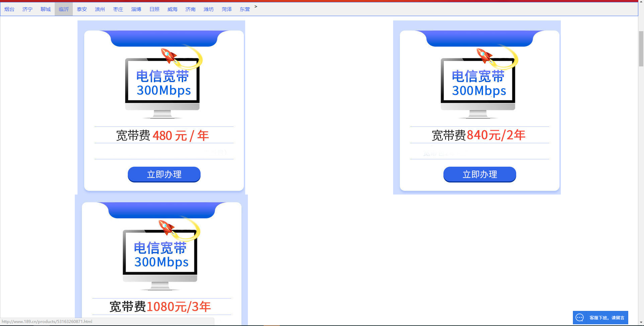The height and width of the screenshot is (326, 644).
Task: Click the 宽带费840元/2年 price text
Action: 479,135
